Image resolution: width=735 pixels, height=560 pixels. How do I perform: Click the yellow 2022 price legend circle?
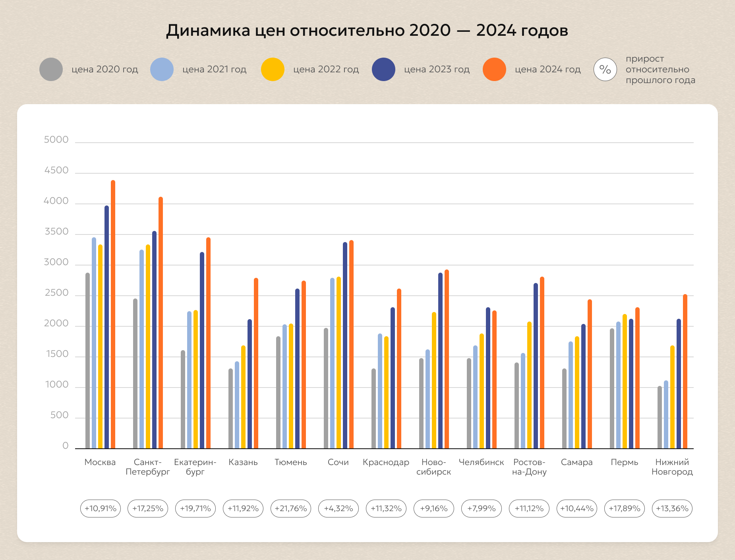click(x=273, y=69)
